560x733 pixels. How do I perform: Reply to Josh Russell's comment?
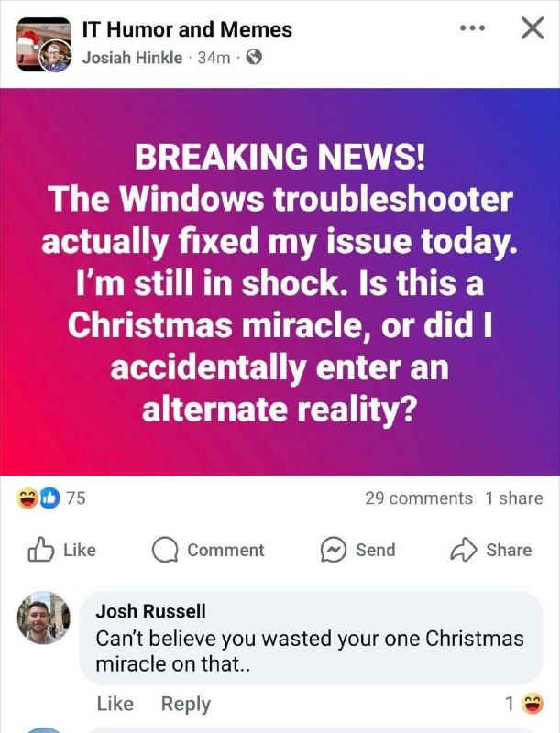185,704
